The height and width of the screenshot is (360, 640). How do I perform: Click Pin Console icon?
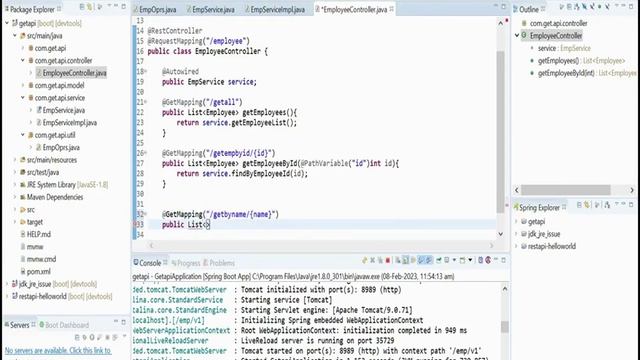439,260
